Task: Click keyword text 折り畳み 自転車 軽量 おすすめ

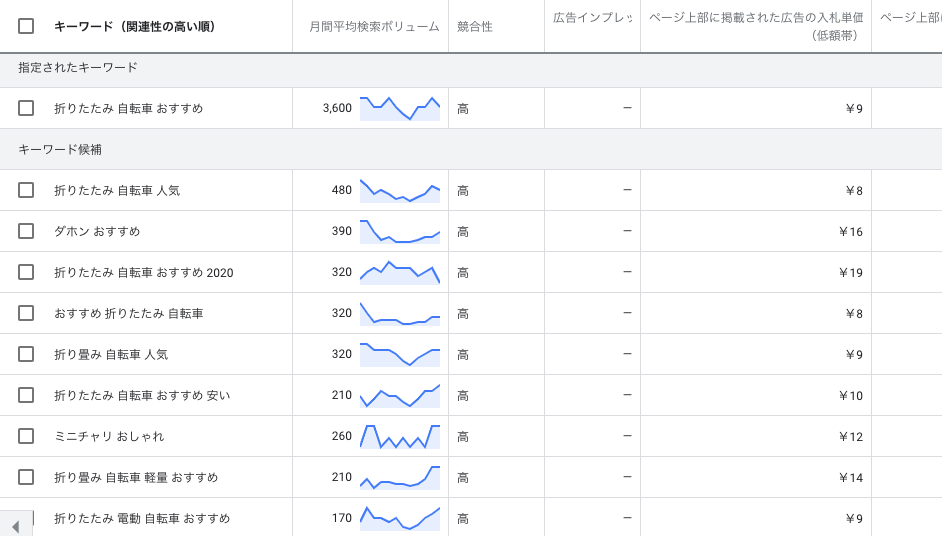Action: click(x=136, y=477)
